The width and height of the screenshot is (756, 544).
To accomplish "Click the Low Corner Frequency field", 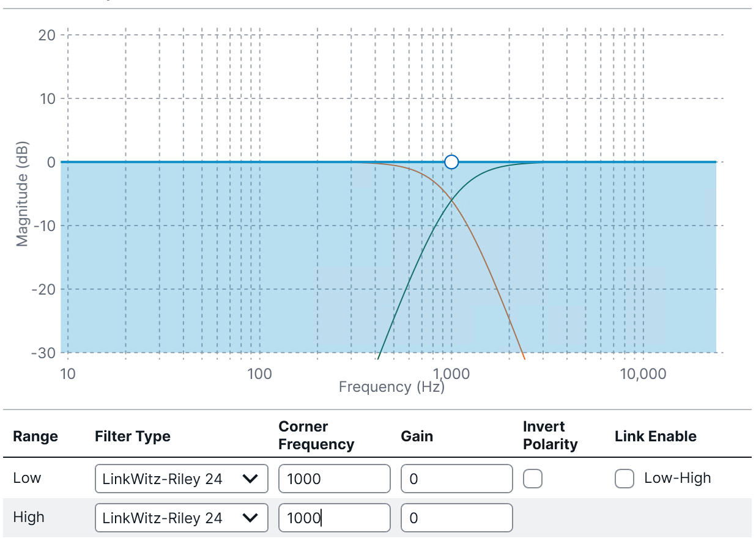I will 334,479.
